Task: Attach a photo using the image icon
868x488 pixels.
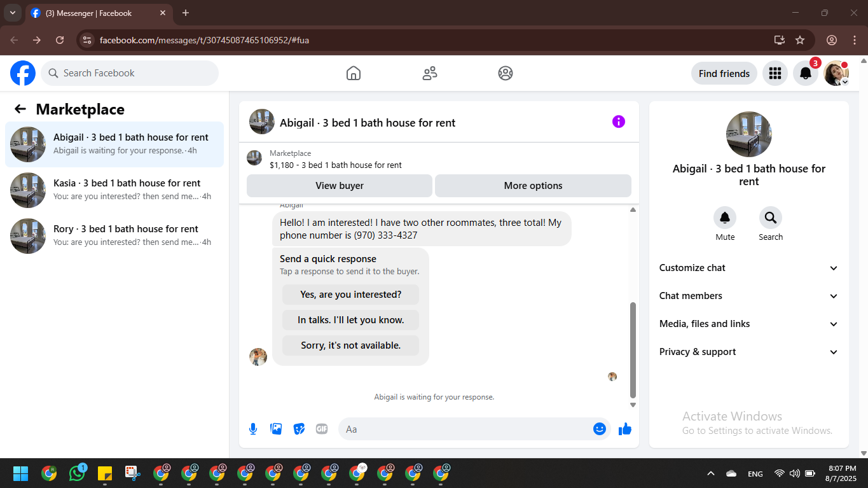Action: click(x=276, y=429)
